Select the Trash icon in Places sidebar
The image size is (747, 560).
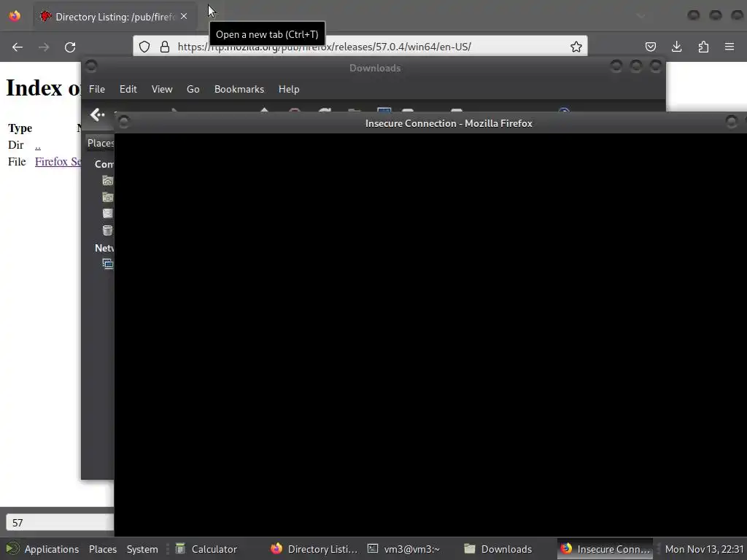pos(108,230)
